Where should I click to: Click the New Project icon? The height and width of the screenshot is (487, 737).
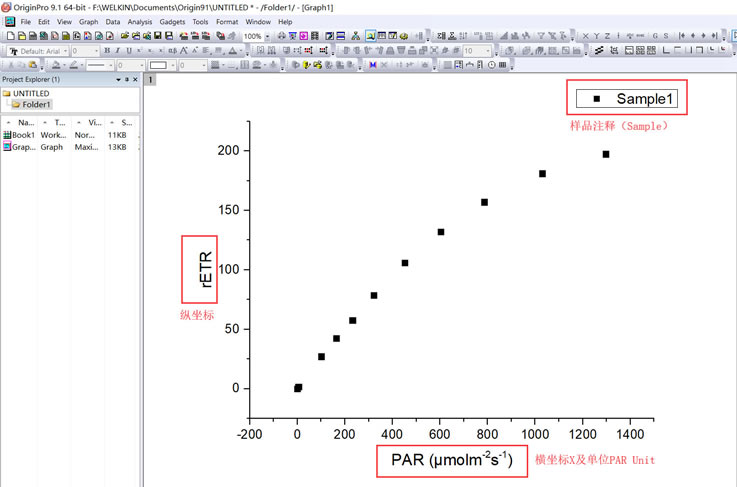tap(8, 36)
